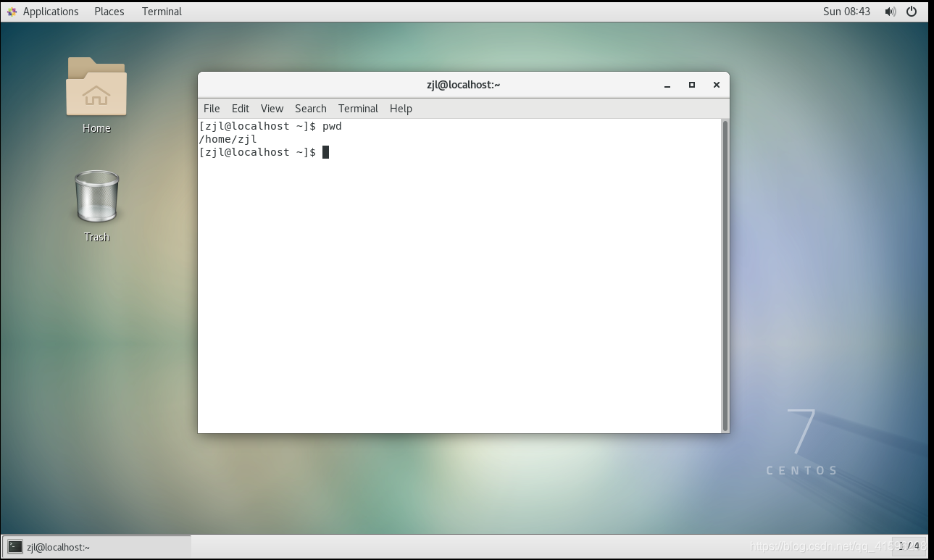Minimize the terminal window
934x560 pixels.
(x=667, y=85)
